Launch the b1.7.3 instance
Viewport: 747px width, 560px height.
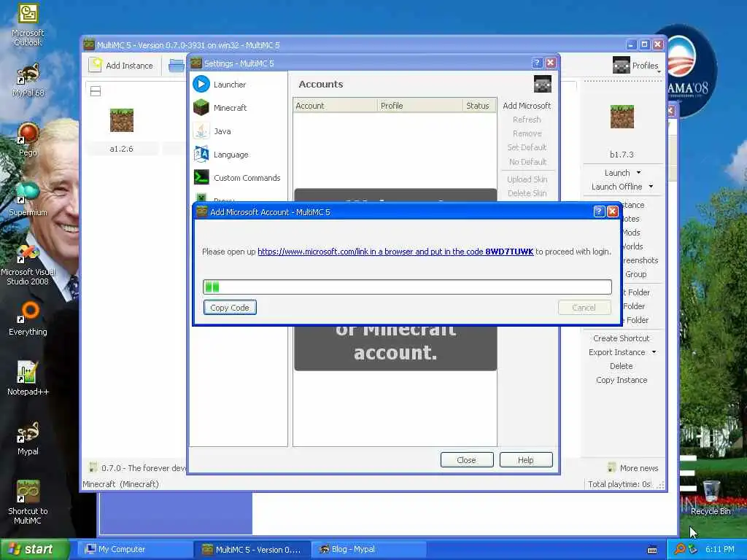coord(617,173)
